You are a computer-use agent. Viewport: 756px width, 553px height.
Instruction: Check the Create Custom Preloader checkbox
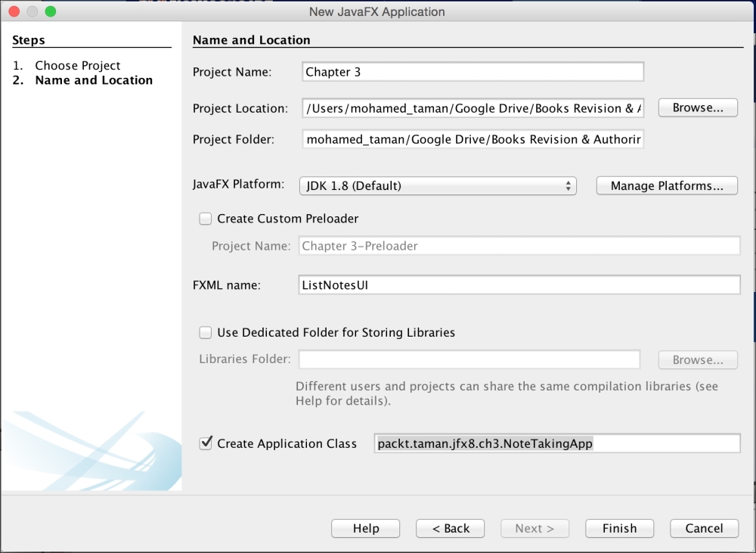(x=205, y=219)
